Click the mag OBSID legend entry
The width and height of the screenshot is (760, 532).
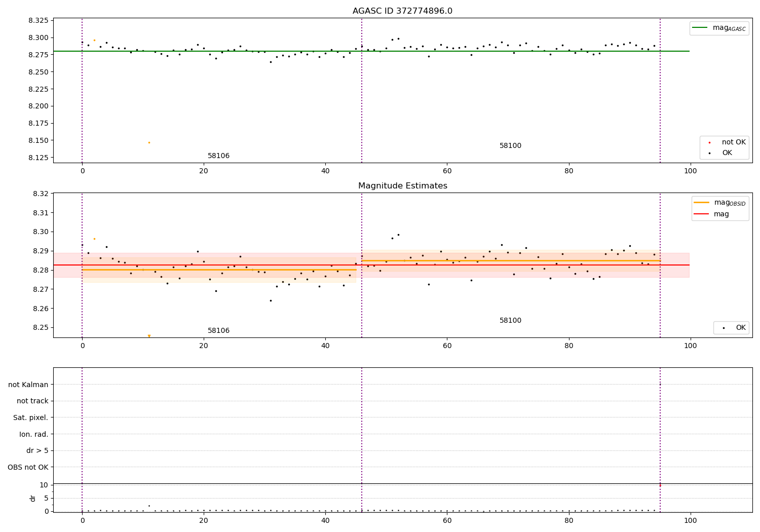[x=719, y=203]
